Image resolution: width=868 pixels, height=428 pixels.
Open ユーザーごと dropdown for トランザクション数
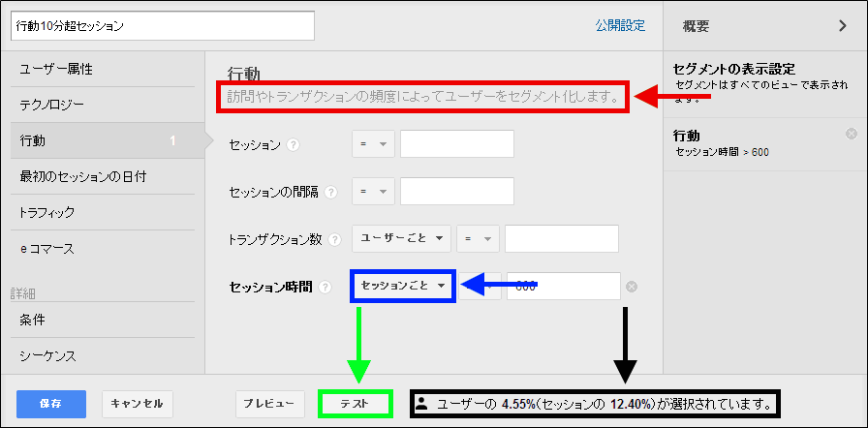402,238
